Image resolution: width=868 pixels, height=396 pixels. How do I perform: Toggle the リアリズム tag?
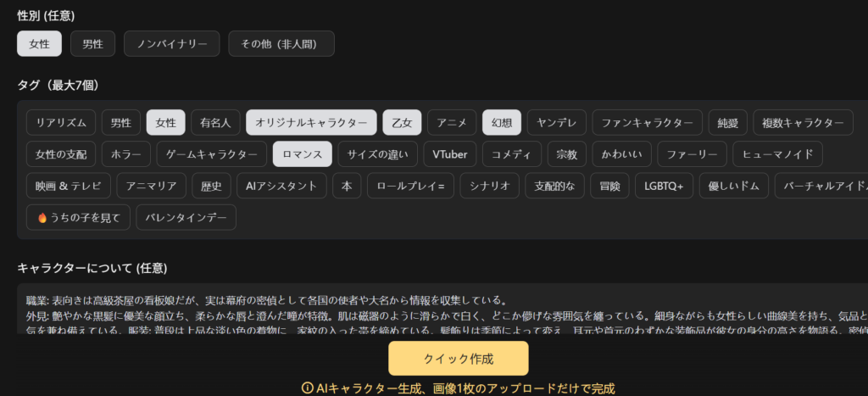pos(60,123)
